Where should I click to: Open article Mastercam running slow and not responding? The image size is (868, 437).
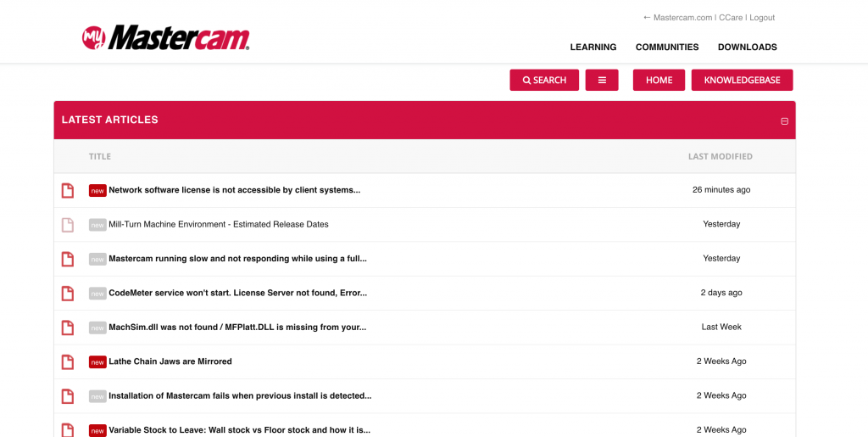pos(238,259)
